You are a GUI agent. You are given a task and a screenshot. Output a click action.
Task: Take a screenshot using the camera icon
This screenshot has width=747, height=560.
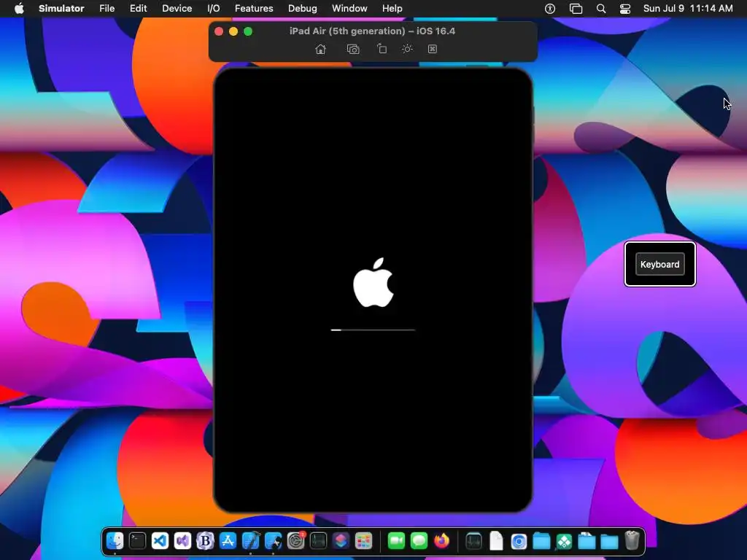pos(353,49)
